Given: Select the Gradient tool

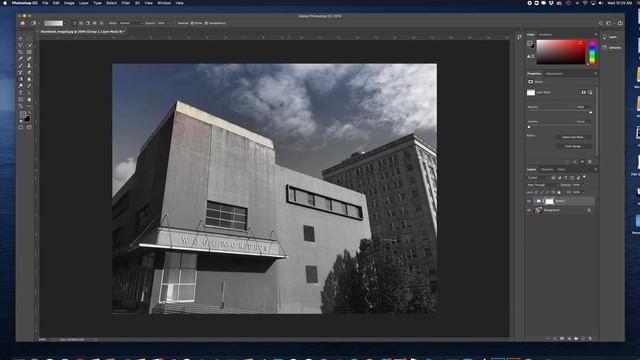Looking at the screenshot, I should pos(20,79).
